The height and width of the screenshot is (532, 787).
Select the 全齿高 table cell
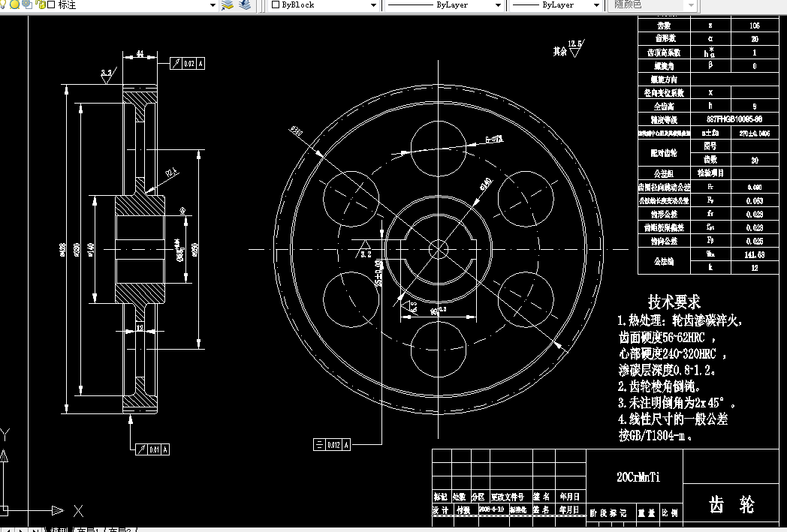pos(665,107)
